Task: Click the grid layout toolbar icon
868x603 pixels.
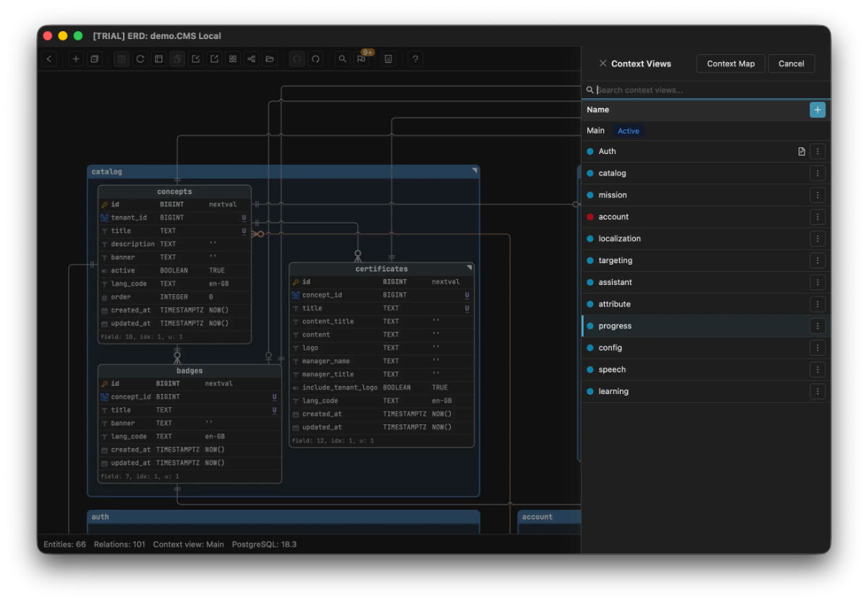Action: coord(233,59)
